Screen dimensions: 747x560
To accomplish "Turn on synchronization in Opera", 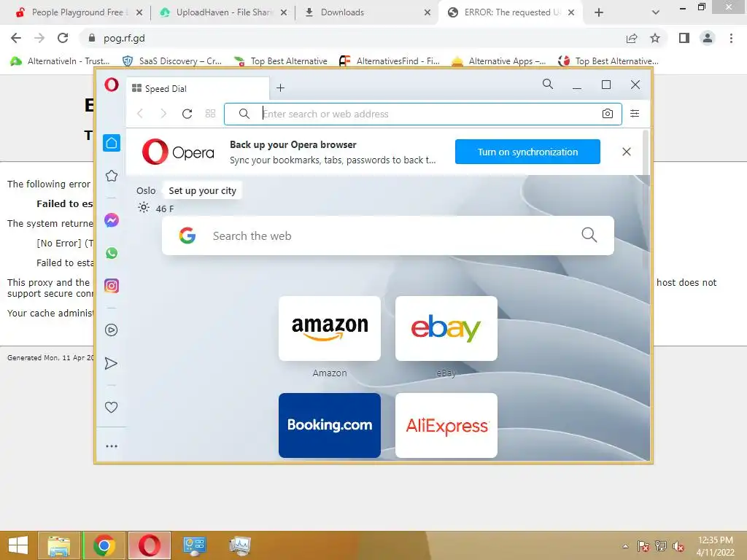I will coord(527,152).
